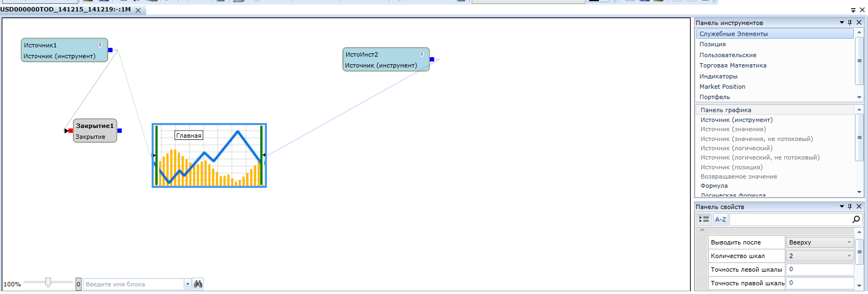Select the ИстоИнст2 block
Image resolution: width=868 pixels, height=294 pixels.
[x=386, y=59]
